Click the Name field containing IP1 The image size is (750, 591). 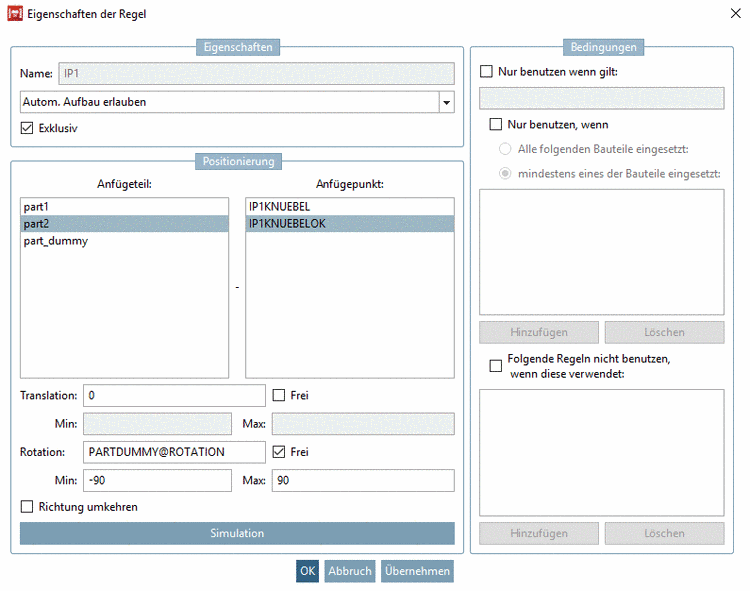click(256, 74)
